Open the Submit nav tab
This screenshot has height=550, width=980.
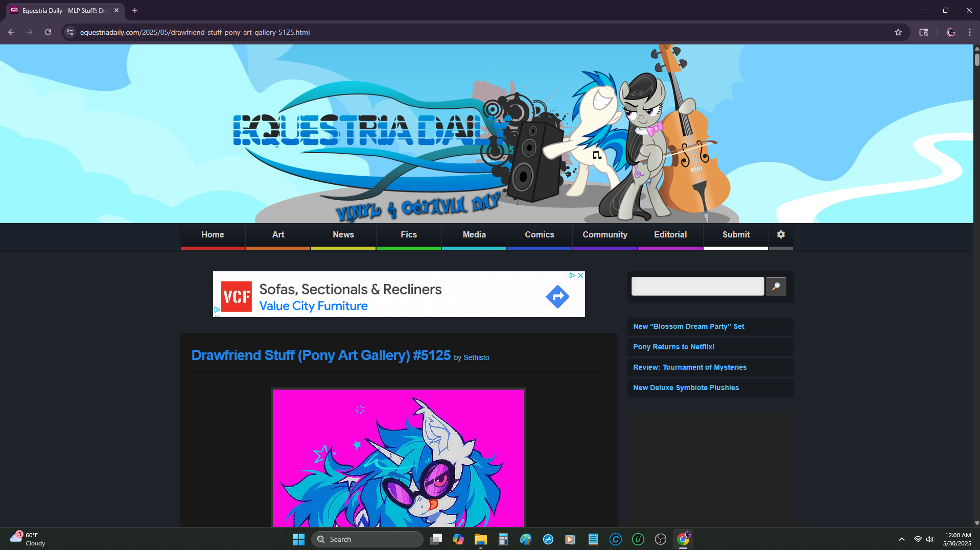tap(736, 235)
